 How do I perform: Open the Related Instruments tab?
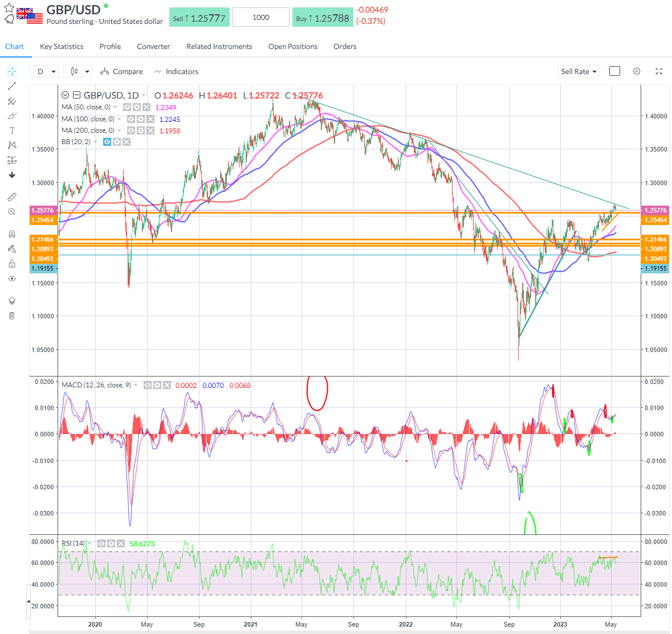point(219,46)
